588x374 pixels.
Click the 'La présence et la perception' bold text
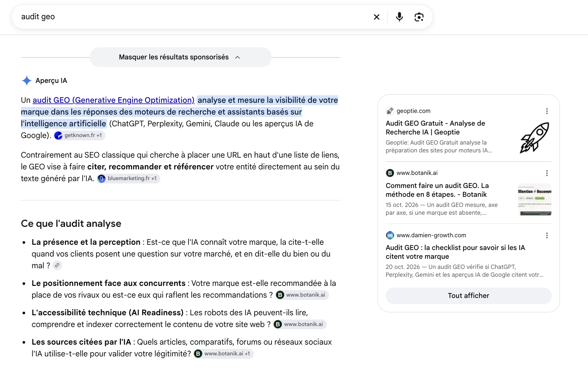[86, 242]
